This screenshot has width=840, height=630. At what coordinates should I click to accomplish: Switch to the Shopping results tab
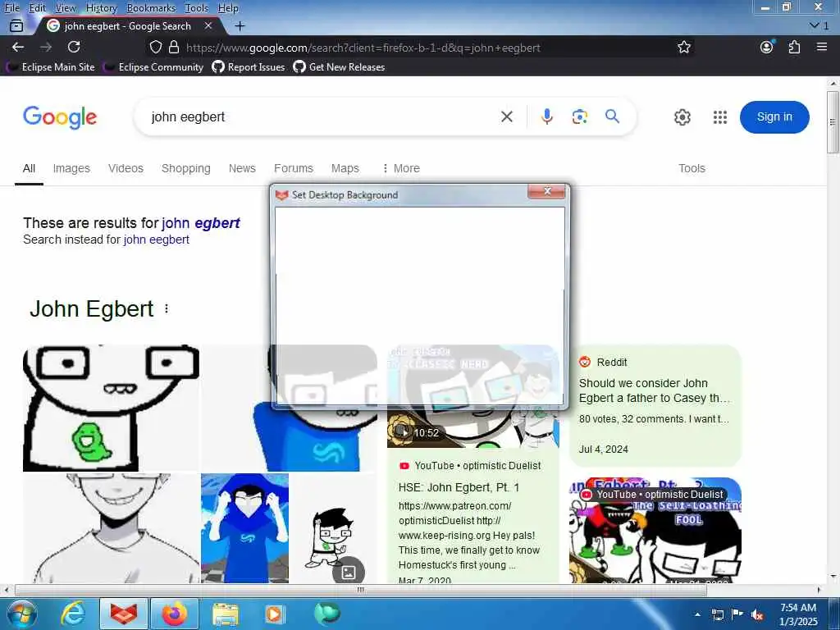186,168
